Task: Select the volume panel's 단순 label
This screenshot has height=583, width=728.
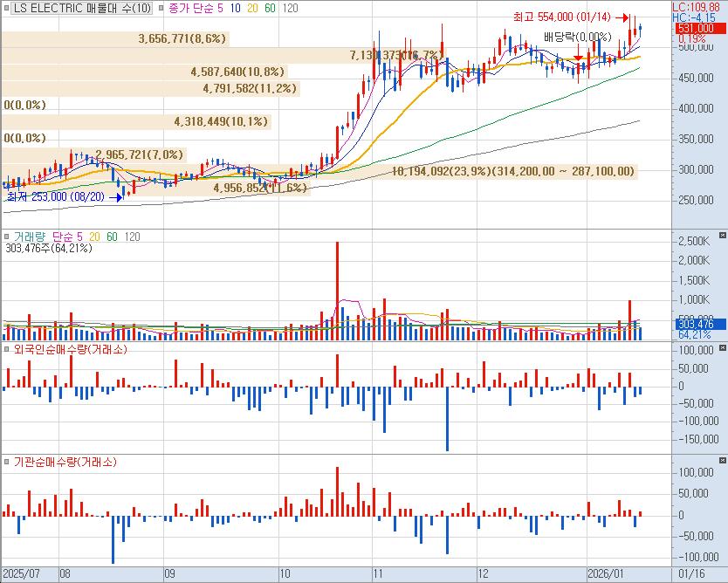Action: point(63,237)
